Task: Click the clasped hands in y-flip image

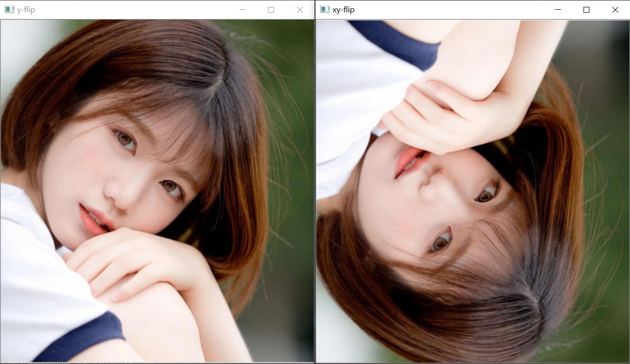Action: click(x=137, y=264)
